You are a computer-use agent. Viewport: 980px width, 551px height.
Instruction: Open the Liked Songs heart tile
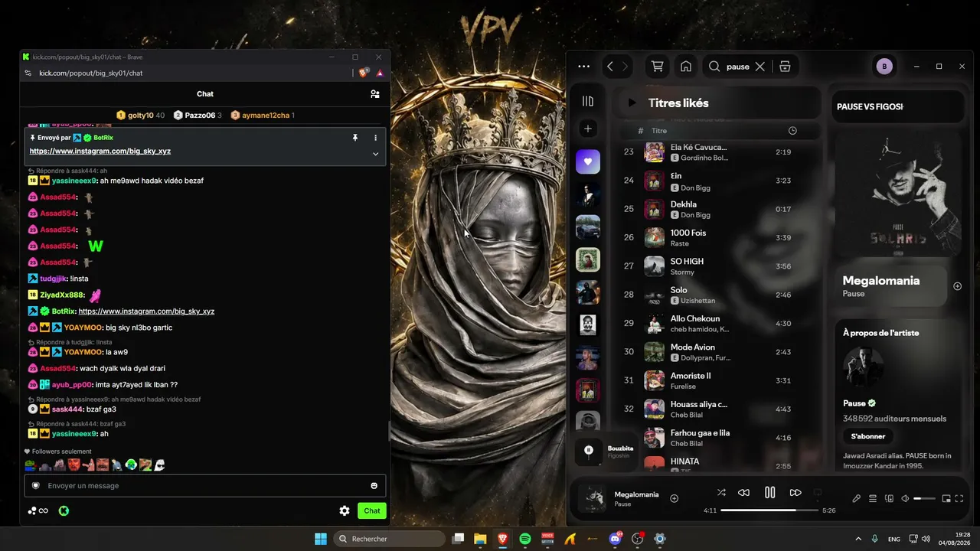point(588,161)
